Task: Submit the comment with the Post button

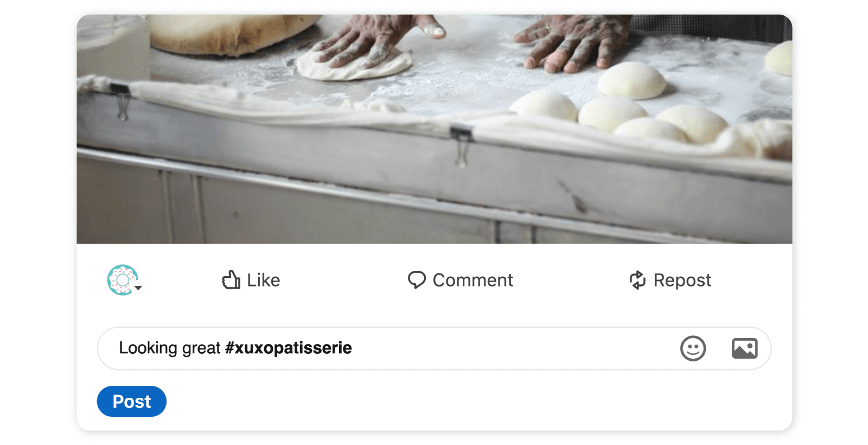Action: tap(132, 402)
